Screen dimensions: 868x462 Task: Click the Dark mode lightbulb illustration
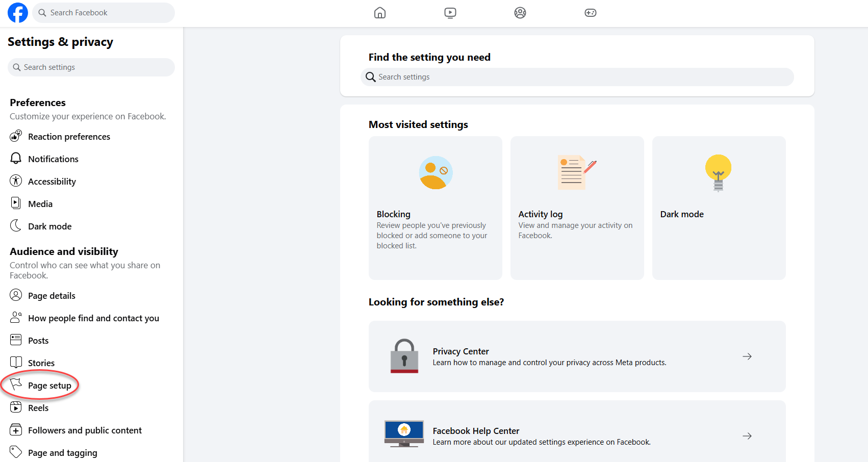pos(718,173)
